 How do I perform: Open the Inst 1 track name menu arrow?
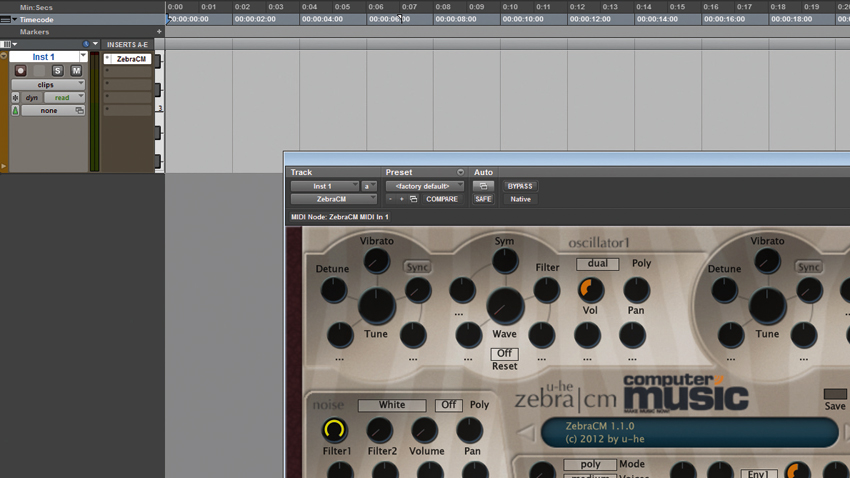tap(83, 56)
